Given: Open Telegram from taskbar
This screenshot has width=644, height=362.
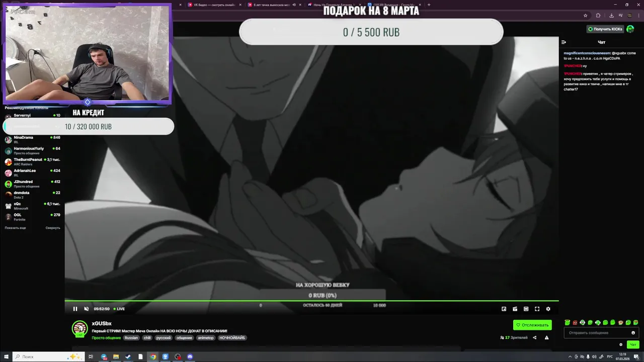Looking at the screenshot, I should 104,356.
